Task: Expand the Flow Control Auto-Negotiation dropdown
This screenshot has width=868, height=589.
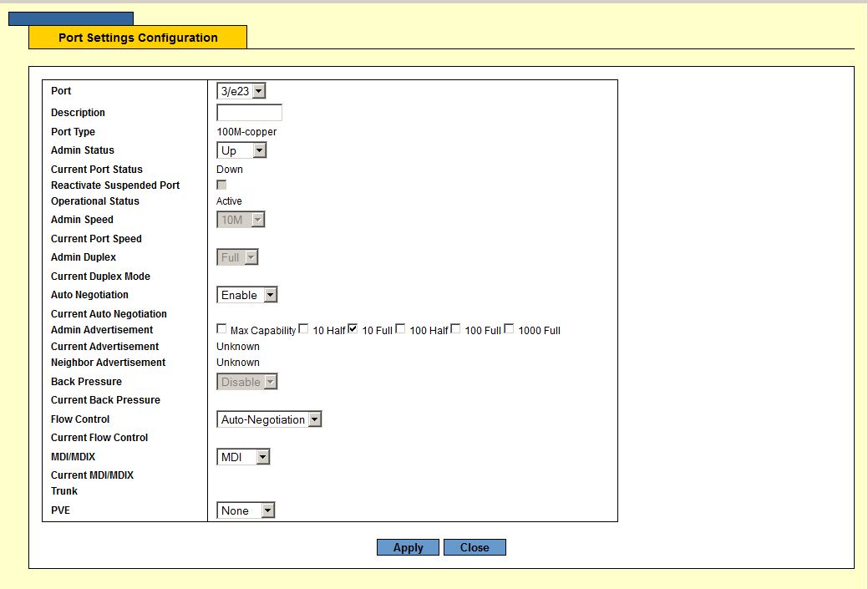Action: pos(269,419)
